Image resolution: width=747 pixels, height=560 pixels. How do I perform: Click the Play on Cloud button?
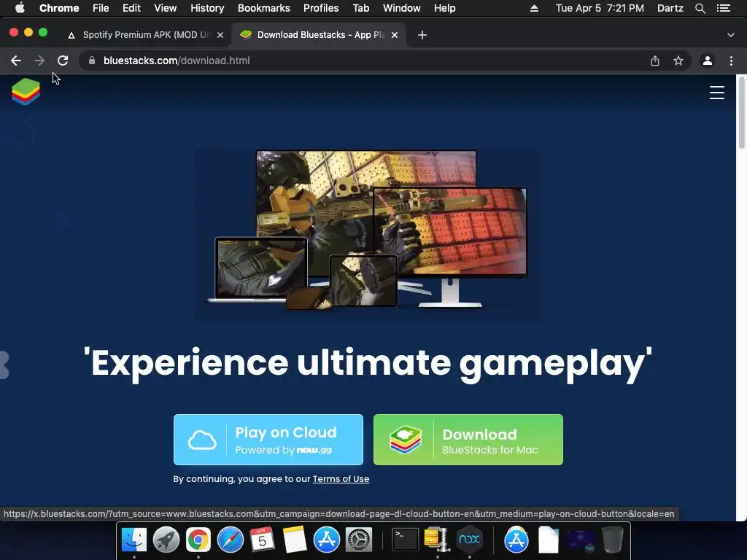point(268,440)
